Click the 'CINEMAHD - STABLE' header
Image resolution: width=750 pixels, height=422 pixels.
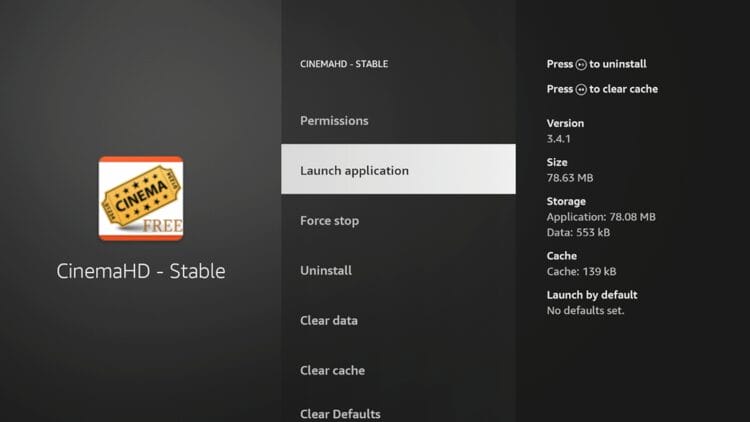(x=344, y=64)
